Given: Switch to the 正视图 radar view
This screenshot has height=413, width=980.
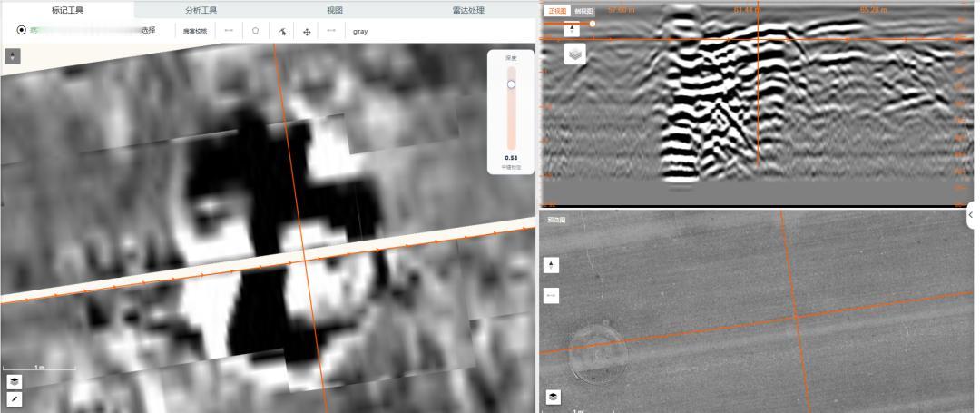Looking at the screenshot, I should click(x=555, y=11).
